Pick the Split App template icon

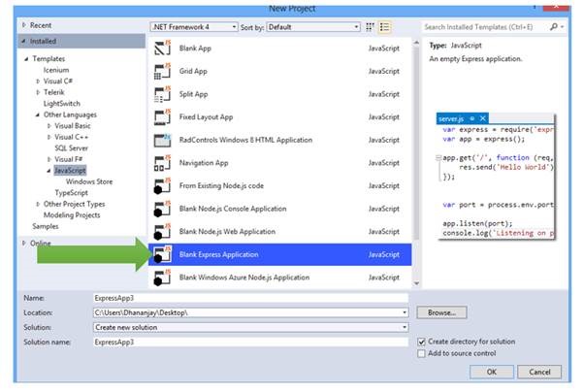162,94
